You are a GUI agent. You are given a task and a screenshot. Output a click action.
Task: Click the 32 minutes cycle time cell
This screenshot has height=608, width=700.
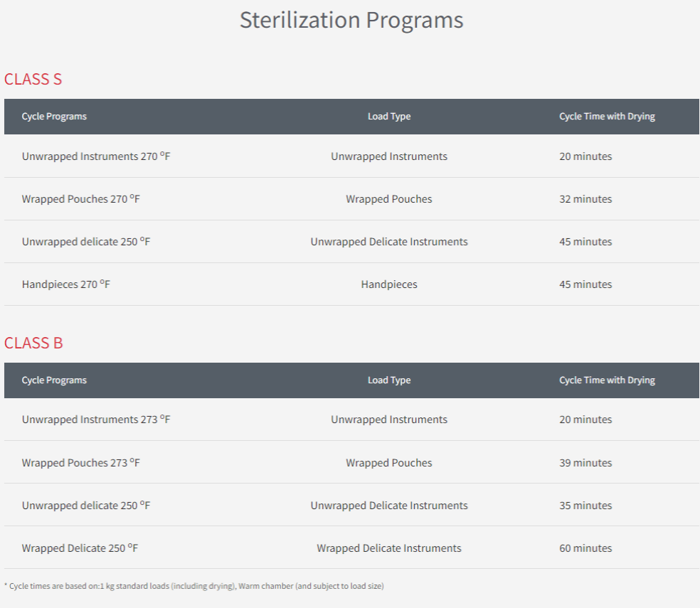coord(585,199)
